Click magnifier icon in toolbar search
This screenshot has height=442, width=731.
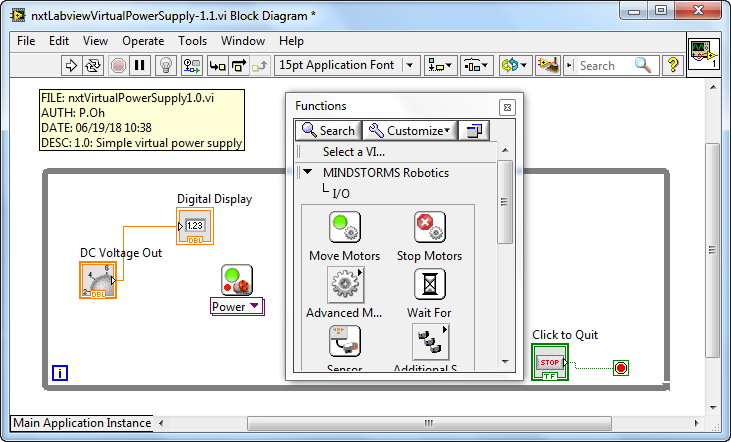pos(643,66)
